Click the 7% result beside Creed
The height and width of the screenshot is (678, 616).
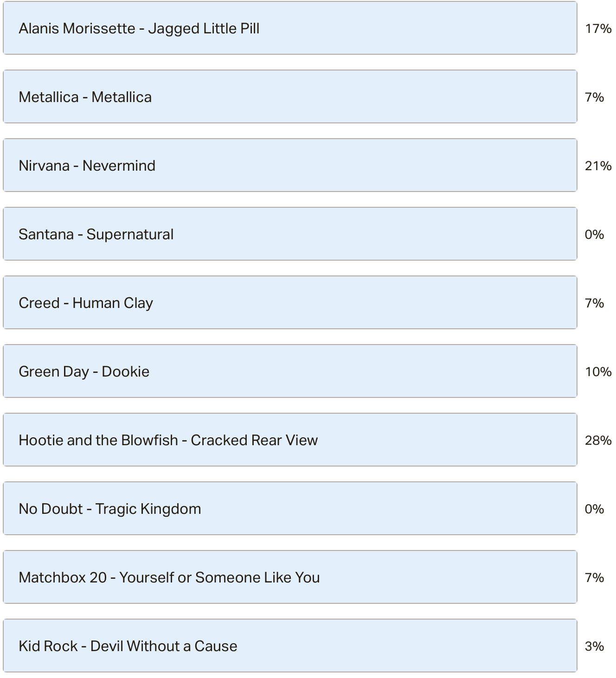(594, 303)
